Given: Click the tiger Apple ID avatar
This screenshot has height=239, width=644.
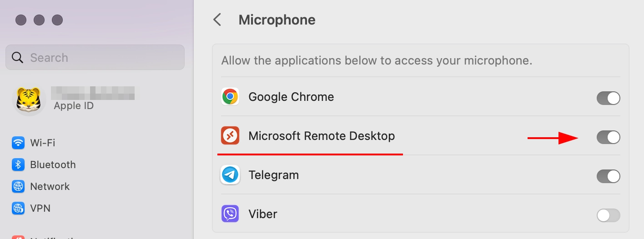Looking at the screenshot, I should [x=28, y=100].
